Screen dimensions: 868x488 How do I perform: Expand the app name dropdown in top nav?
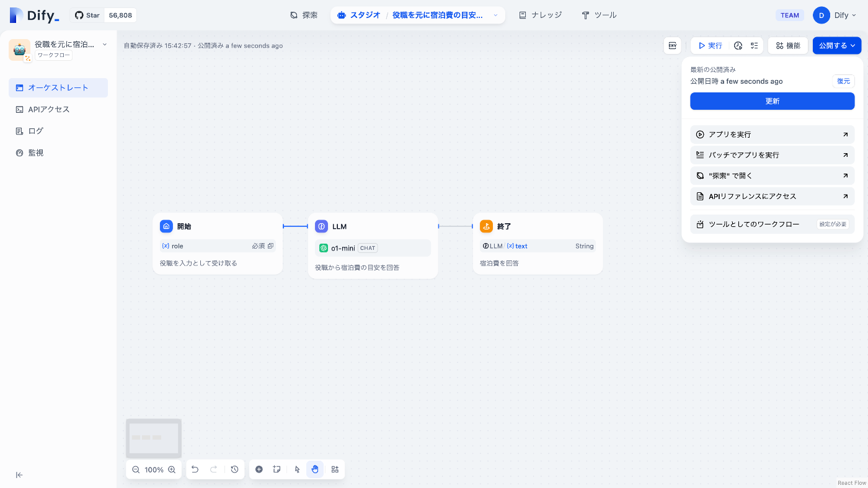tap(495, 15)
